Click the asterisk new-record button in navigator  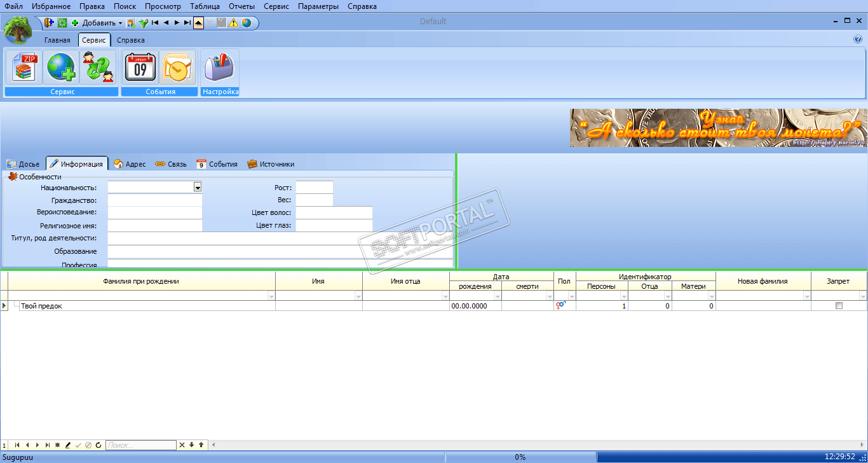pos(58,445)
